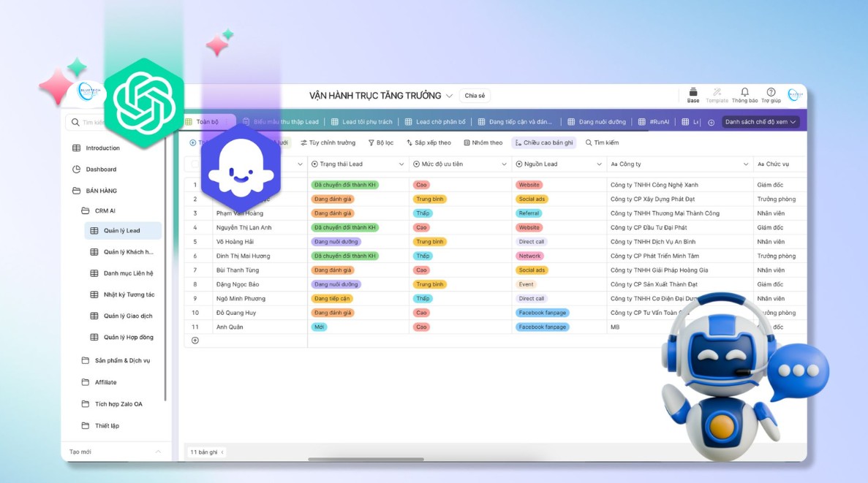The image size is (868, 483).
Task: Click row number 5
Action: tap(195, 242)
